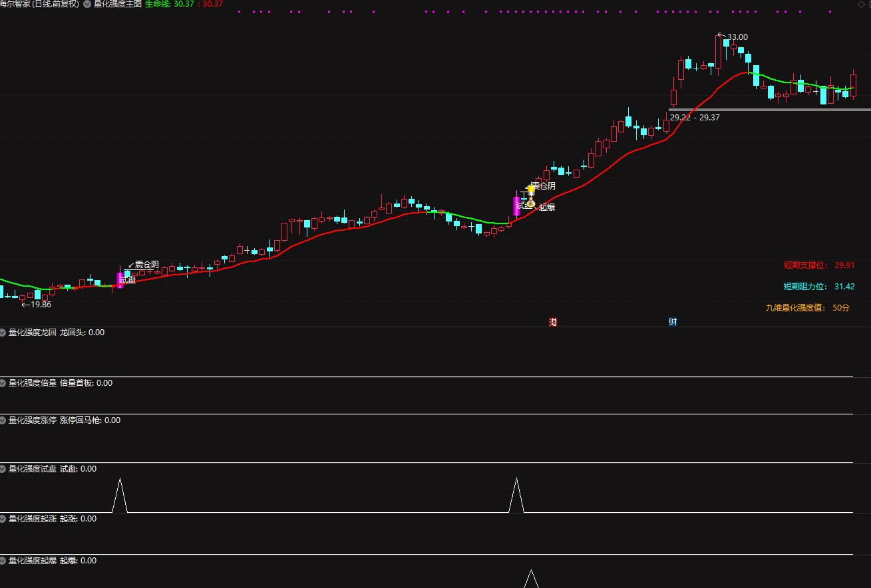Click the second magenta 试盘 candlestick

tap(516, 206)
